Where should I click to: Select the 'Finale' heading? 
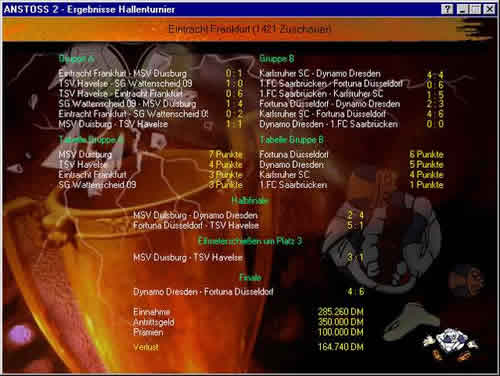tap(250, 277)
